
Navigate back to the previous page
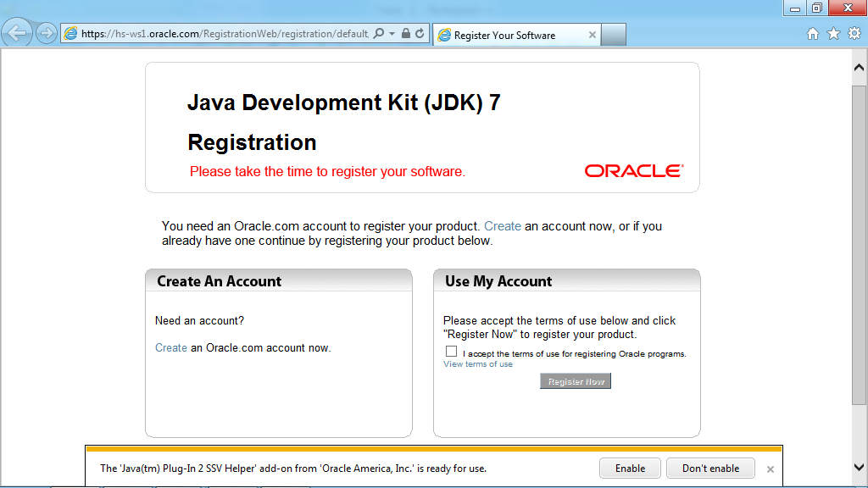pos(17,33)
